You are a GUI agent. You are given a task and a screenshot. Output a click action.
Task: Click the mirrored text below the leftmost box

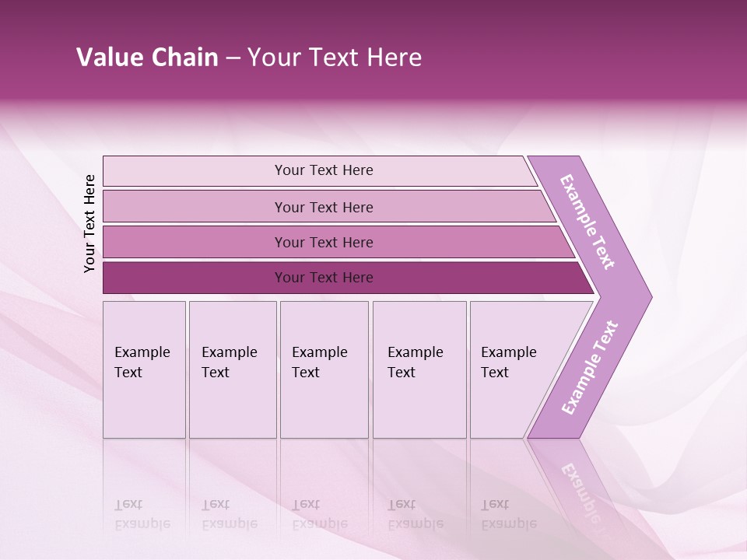click(142, 514)
